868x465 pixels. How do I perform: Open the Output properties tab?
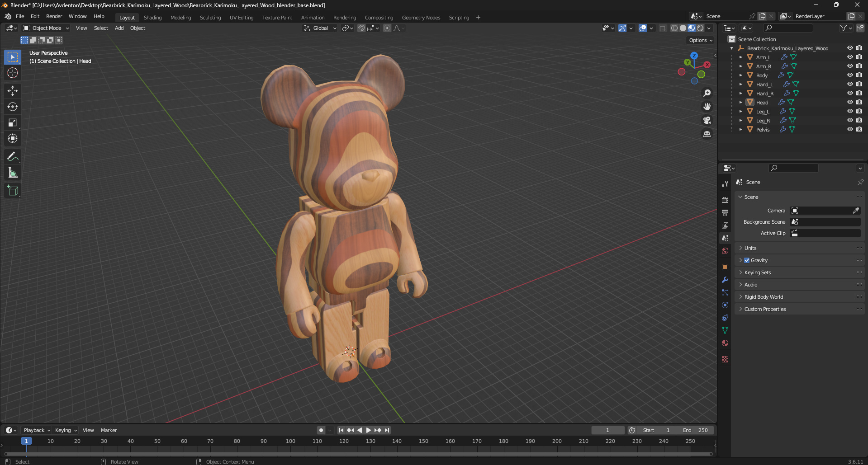tap(725, 212)
